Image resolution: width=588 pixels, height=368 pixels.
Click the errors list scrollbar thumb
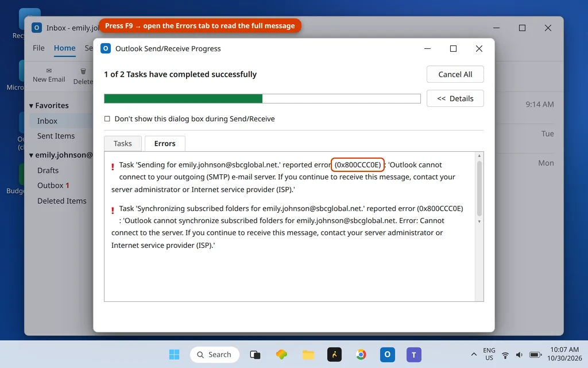pos(479,189)
